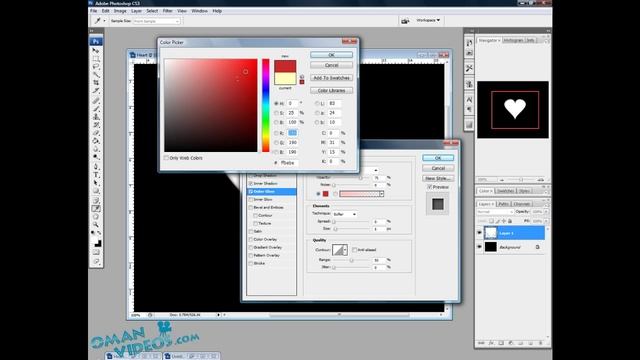Select the Shape tool
The image size is (640, 360).
tap(96, 191)
